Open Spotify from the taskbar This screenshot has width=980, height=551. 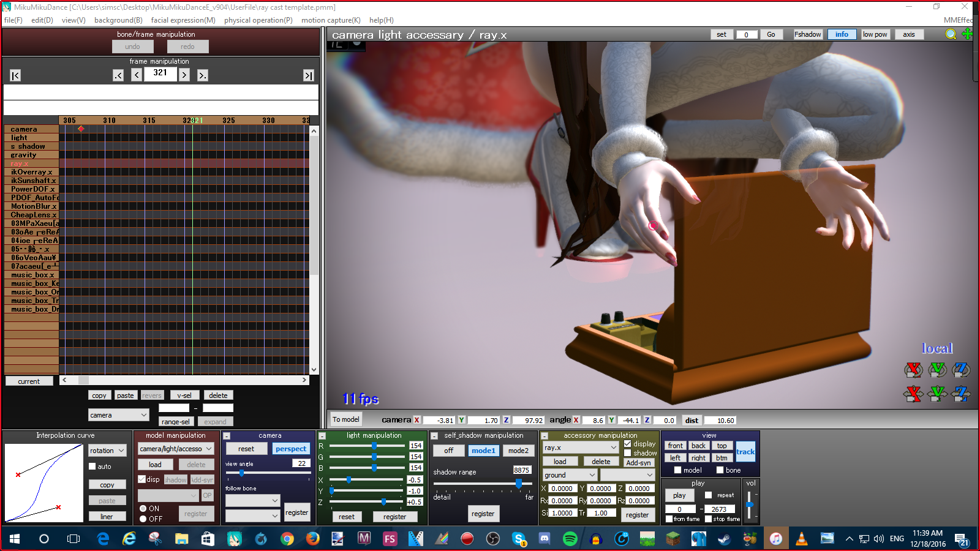(570, 539)
